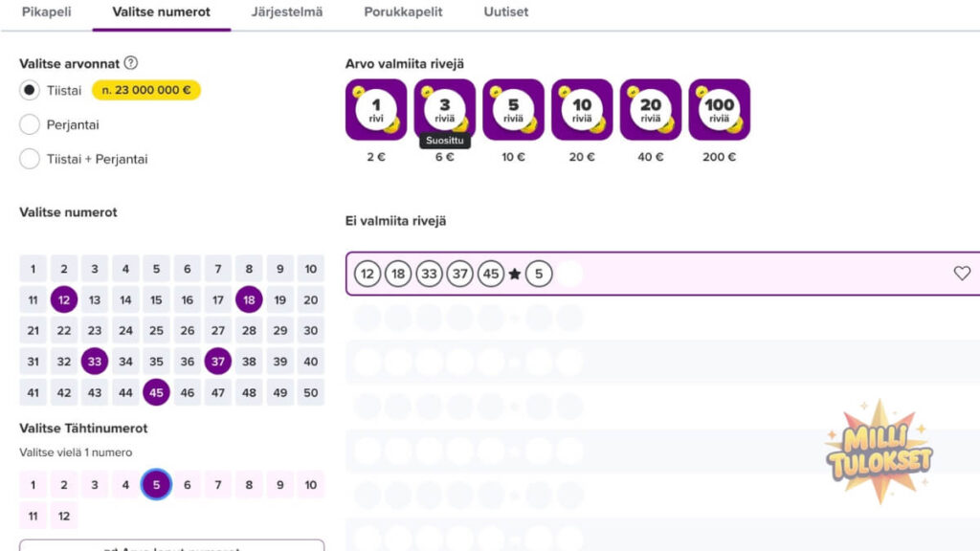This screenshot has height=551, width=980.
Task: Select main number 25 in the grid
Action: point(156,331)
